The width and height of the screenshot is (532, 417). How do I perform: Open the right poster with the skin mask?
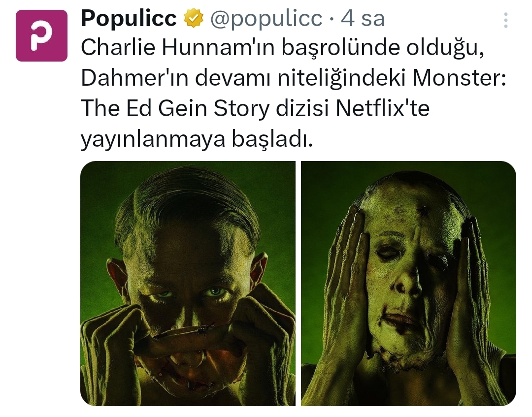(x=408, y=283)
